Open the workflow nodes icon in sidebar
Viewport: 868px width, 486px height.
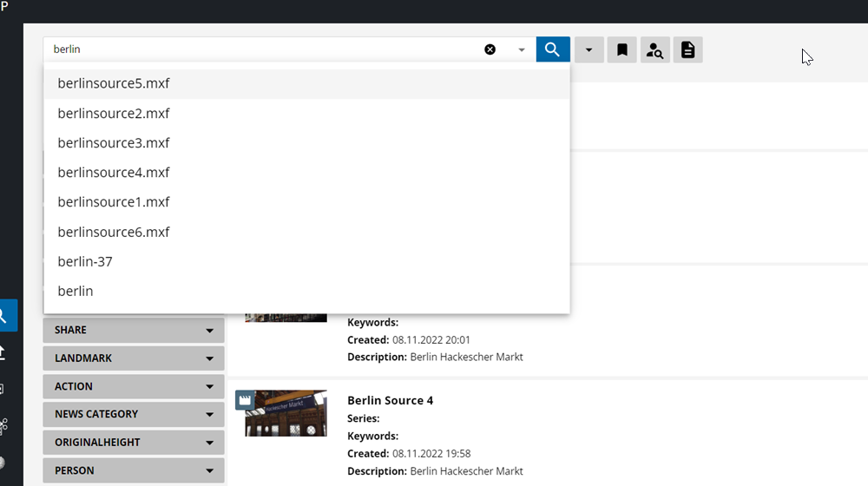tap(3, 425)
